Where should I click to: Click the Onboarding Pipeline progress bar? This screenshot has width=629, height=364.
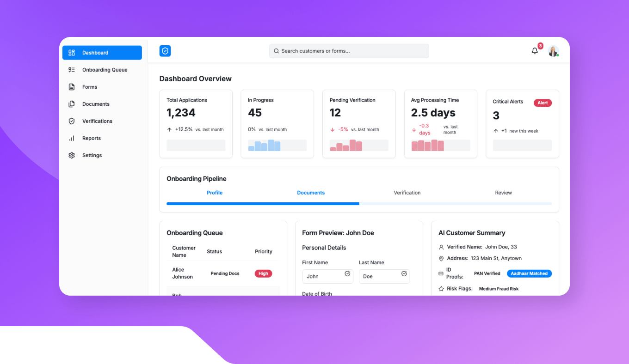tap(359, 204)
